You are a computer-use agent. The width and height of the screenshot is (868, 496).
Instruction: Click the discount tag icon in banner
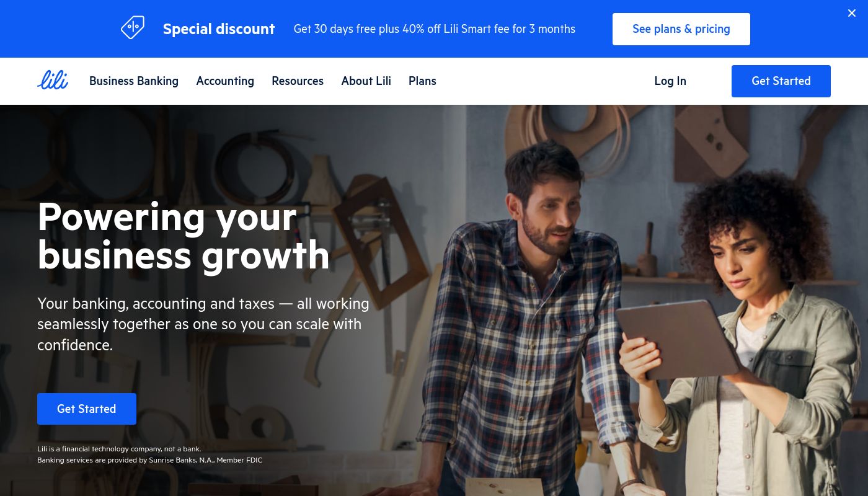coord(133,28)
